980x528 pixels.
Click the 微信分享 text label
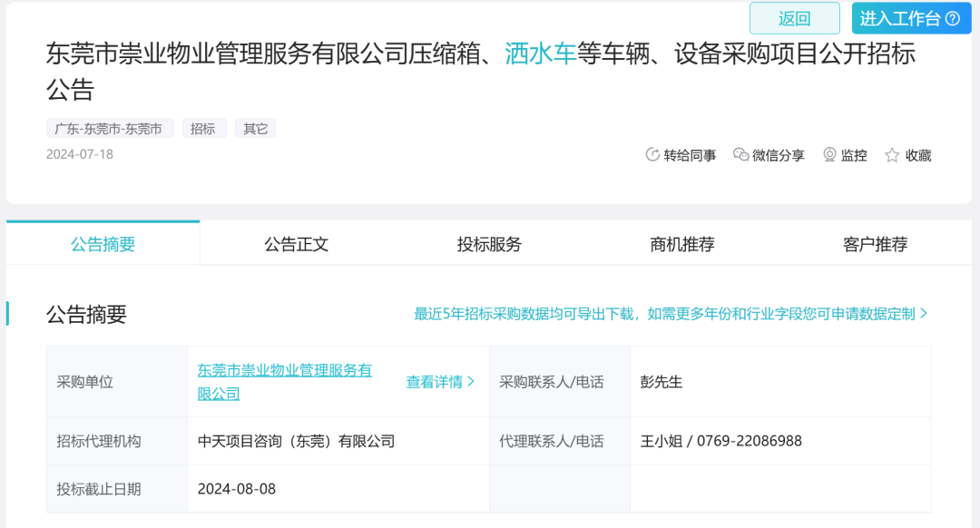pos(779,156)
